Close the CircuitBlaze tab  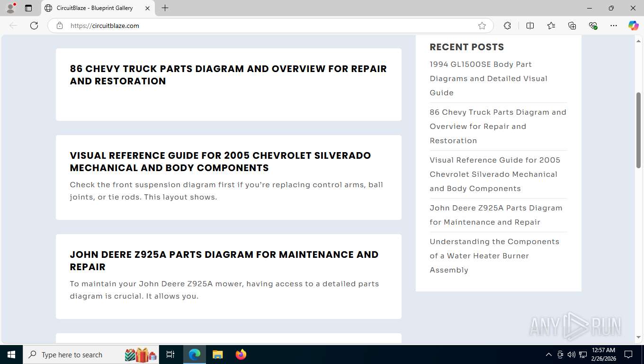[x=147, y=8]
